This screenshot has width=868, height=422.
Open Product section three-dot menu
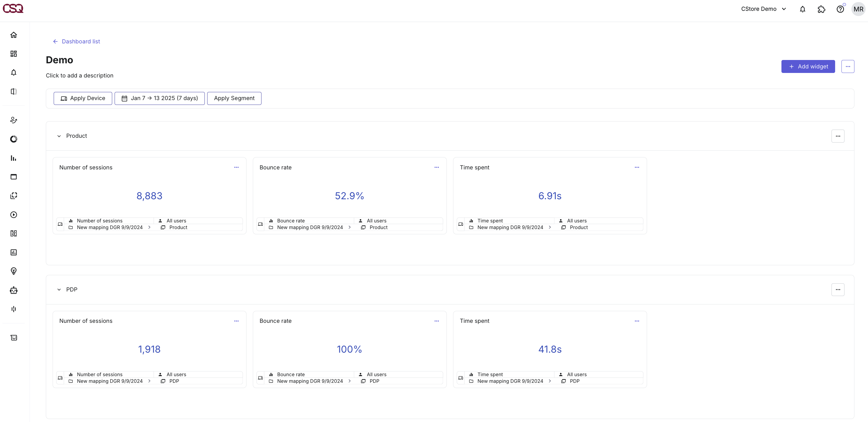click(838, 136)
